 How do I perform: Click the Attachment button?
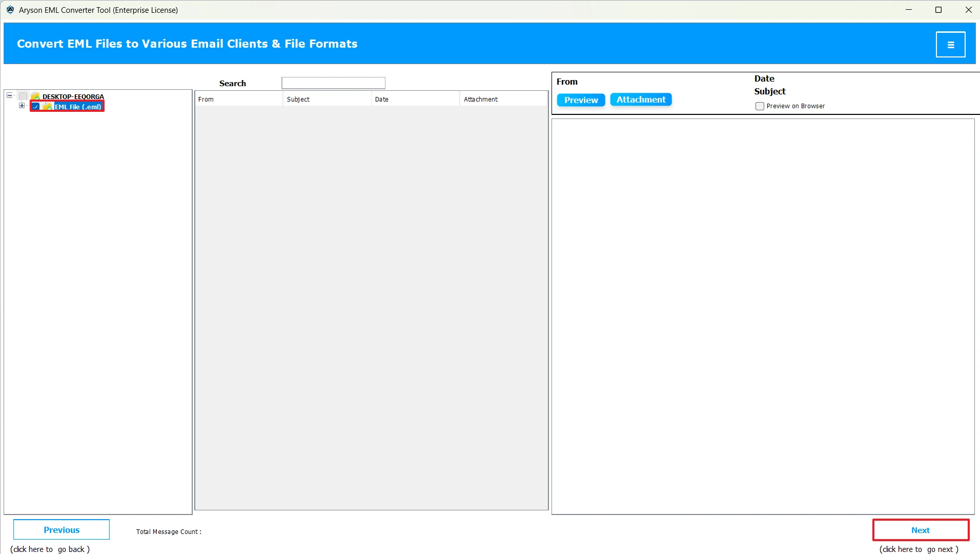[x=641, y=100]
